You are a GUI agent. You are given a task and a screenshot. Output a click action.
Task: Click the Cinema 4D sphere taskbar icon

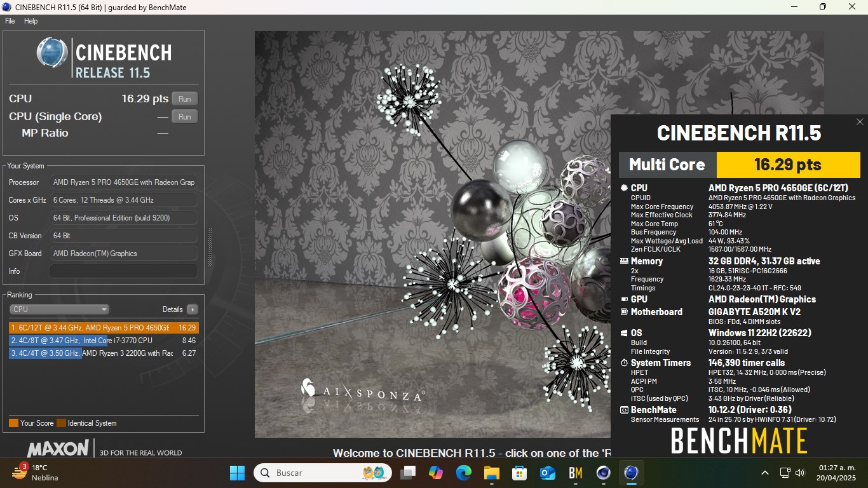tap(603, 473)
